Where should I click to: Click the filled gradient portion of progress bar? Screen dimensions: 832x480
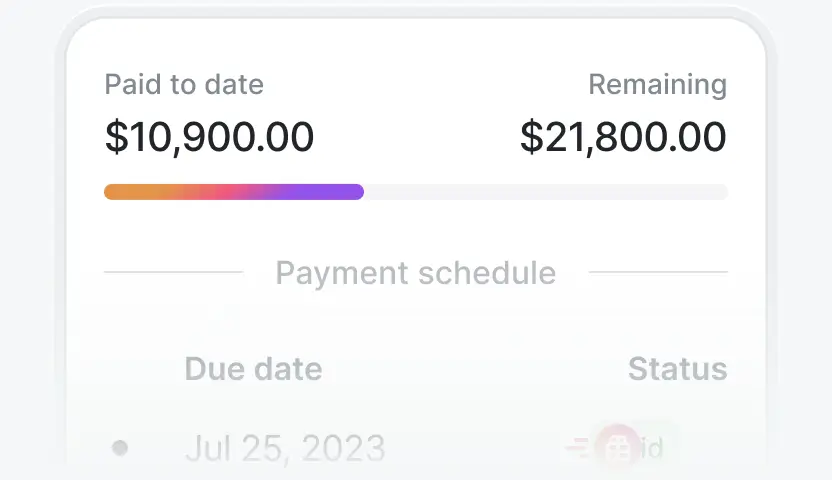coord(234,192)
